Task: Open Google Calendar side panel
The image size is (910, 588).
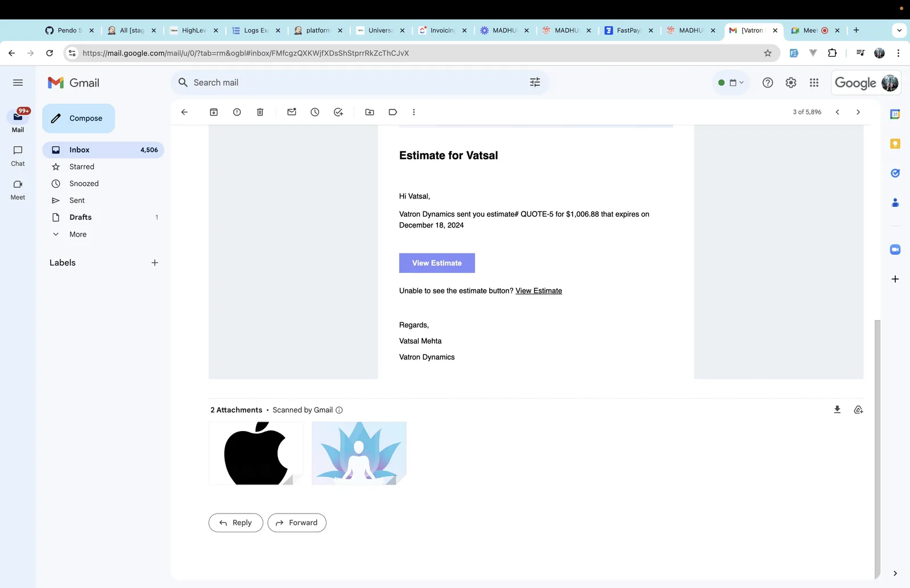Action: pyautogui.click(x=895, y=114)
